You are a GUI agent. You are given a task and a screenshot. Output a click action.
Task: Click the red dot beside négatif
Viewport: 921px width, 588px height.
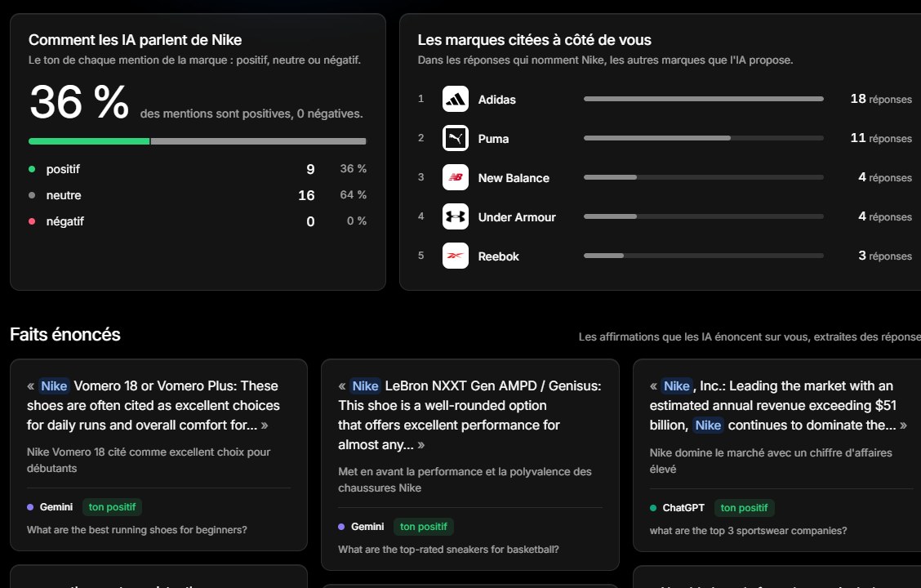pyautogui.click(x=32, y=221)
